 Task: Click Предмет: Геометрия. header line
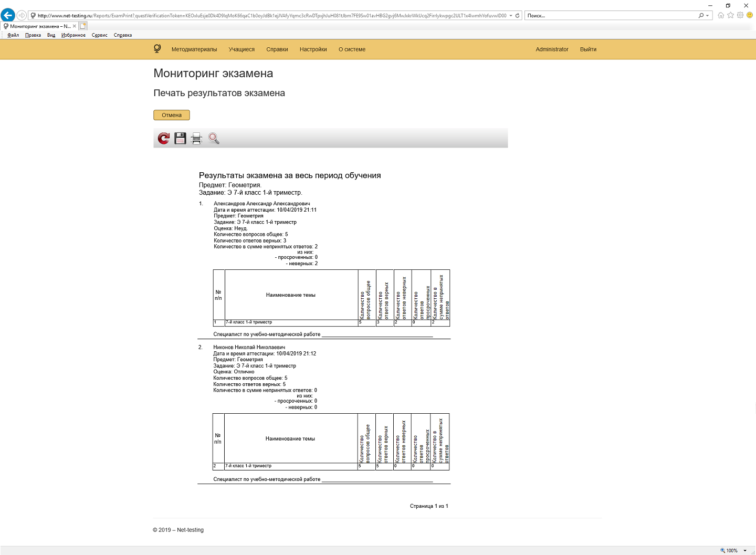tap(230, 185)
